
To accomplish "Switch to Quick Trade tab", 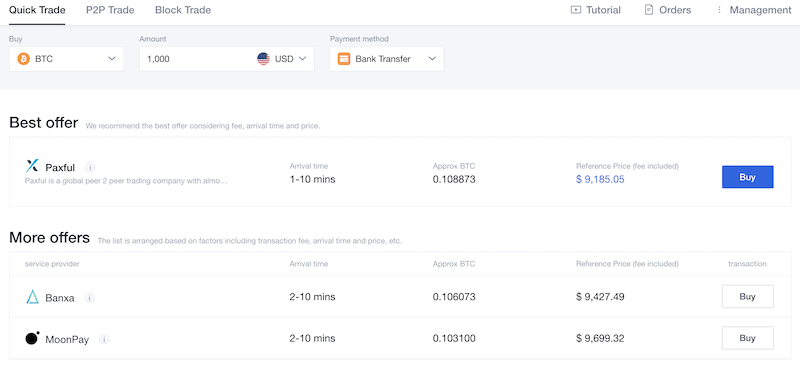I will tap(37, 10).
